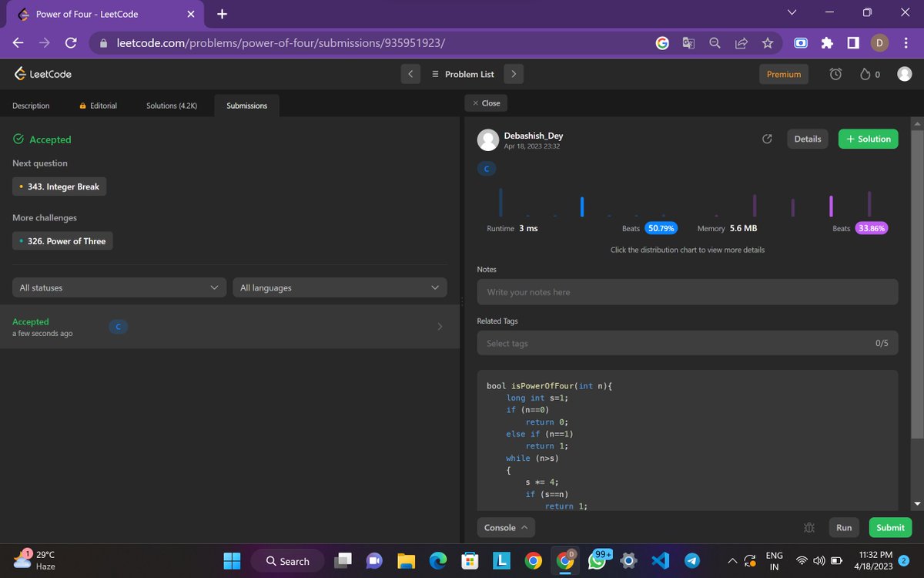Click the LeetCode logo in header

[43, 74]
